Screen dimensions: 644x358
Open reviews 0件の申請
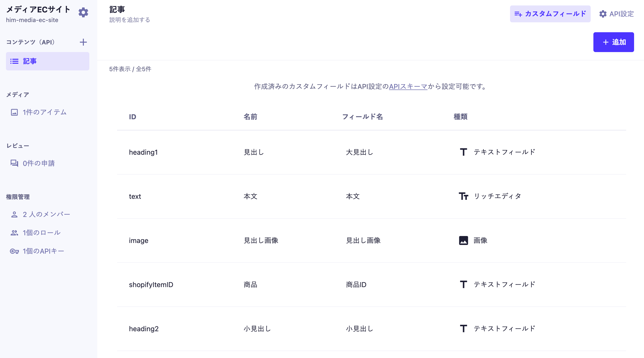tap(38, 163)
